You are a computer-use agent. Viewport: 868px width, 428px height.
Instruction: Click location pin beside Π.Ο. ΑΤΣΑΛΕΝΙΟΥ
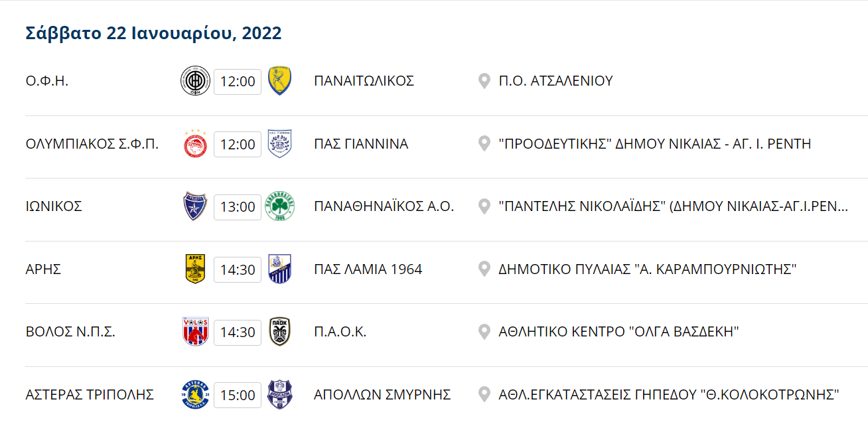point(484,81)
